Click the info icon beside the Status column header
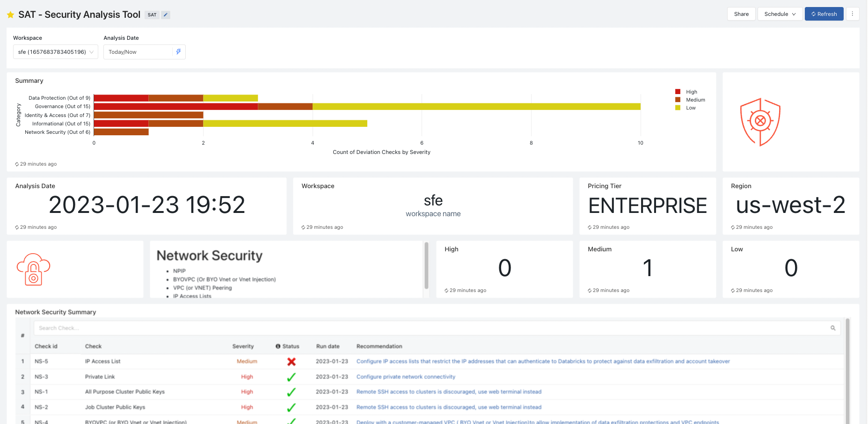This screenshot has width=868, height=424. tap(279, 346)
